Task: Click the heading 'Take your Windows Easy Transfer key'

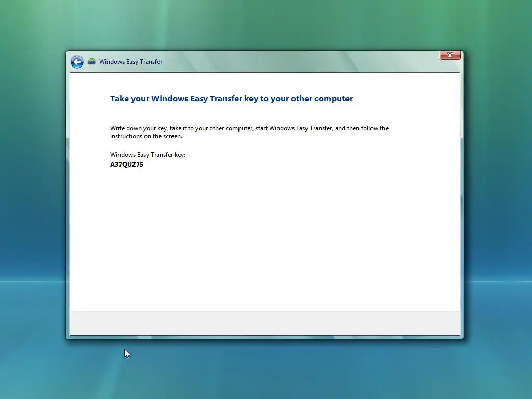Action: (x=231, y=98)
